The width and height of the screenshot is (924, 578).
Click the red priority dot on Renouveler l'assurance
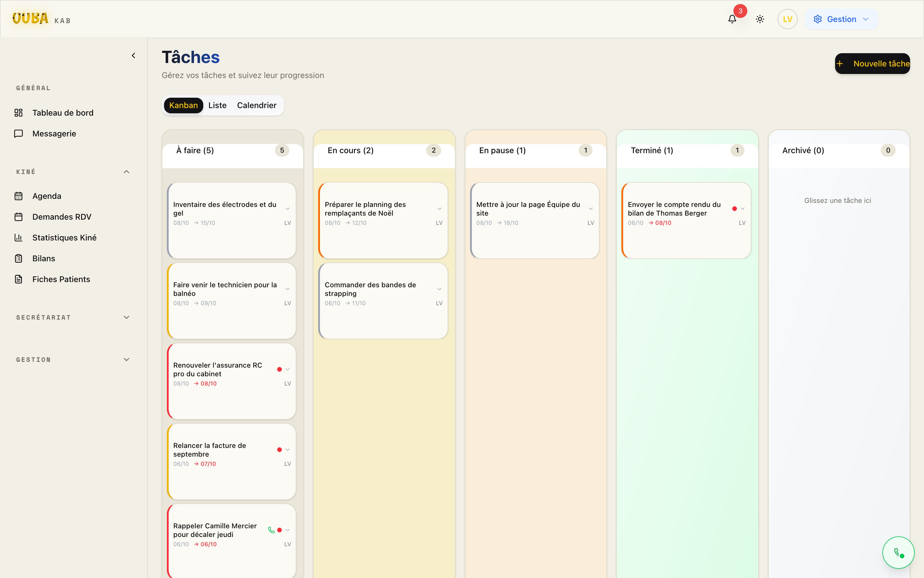(x=280, y=369)
